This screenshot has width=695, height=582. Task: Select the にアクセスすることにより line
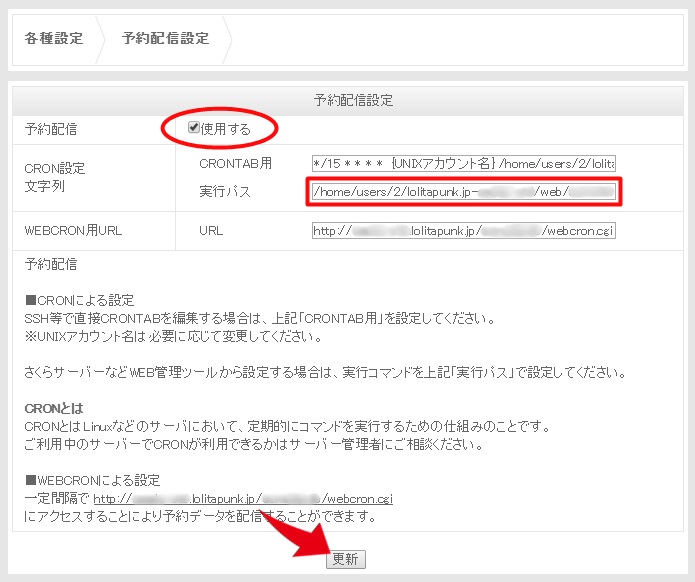pyautogui.click(x=200, y=516)
